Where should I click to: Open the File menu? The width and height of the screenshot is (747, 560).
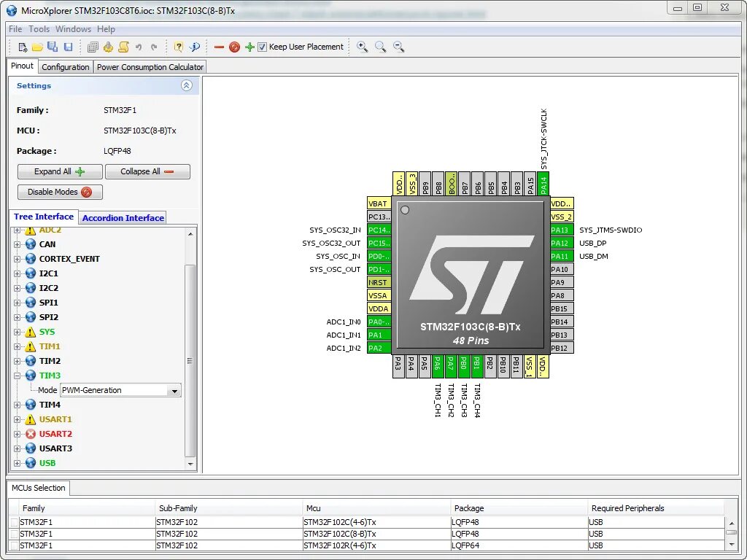point(15,29)
